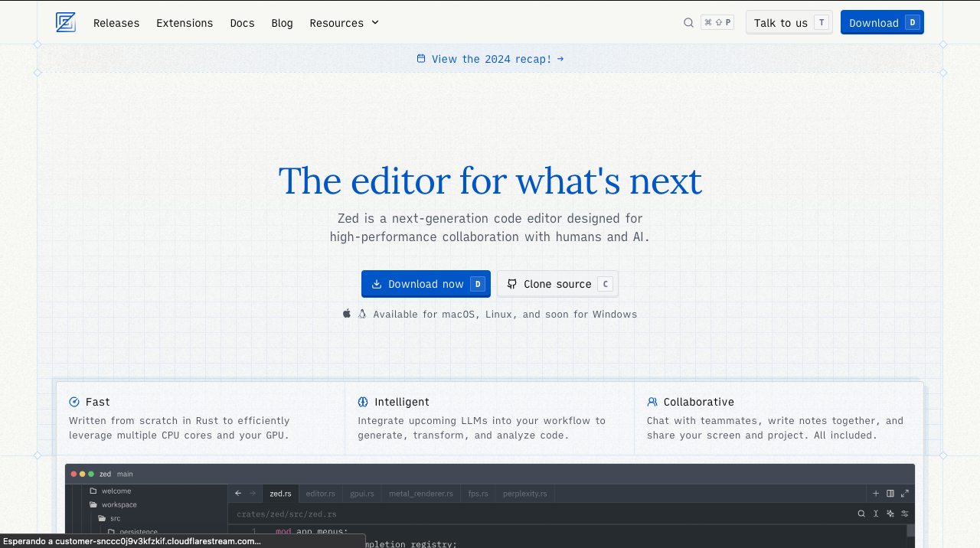
Task: Click the Clone source button
Action: coord(557,284)
